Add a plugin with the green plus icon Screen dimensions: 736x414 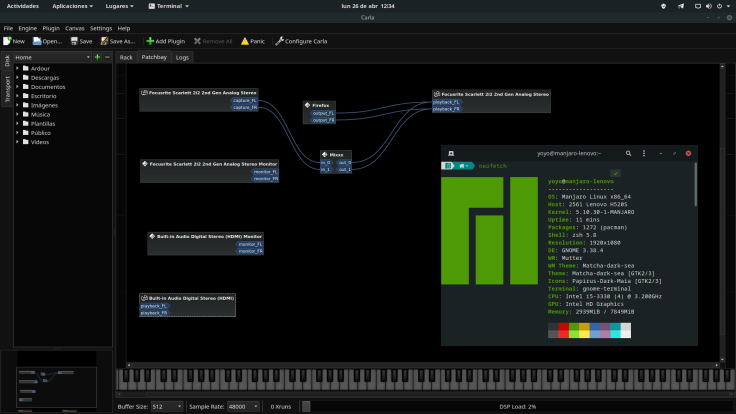(x=150, y=41)
